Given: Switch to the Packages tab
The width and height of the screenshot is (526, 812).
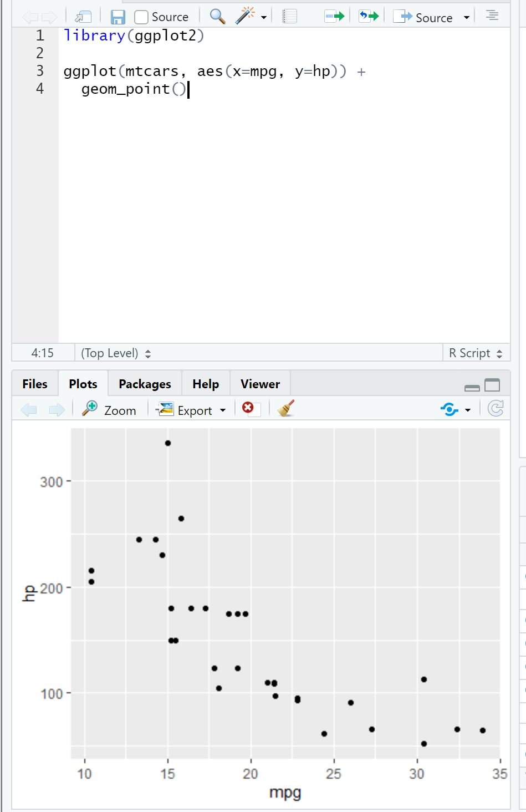Looking at the screenshot, I should click(145, 384).
